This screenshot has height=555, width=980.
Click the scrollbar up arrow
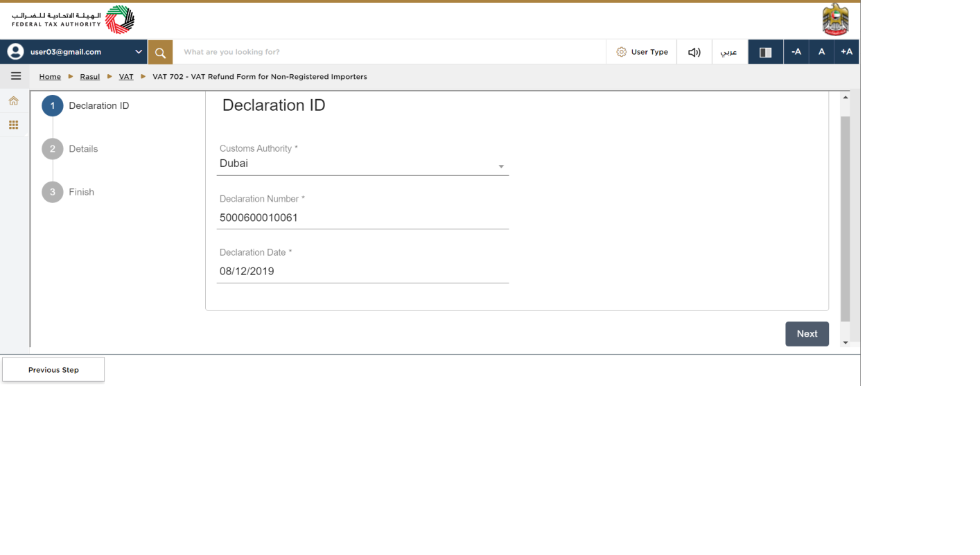[x=845, y=97]
